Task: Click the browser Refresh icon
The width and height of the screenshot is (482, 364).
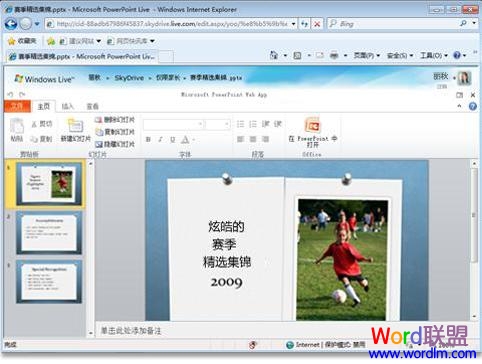Action: (x=304, y=24)
